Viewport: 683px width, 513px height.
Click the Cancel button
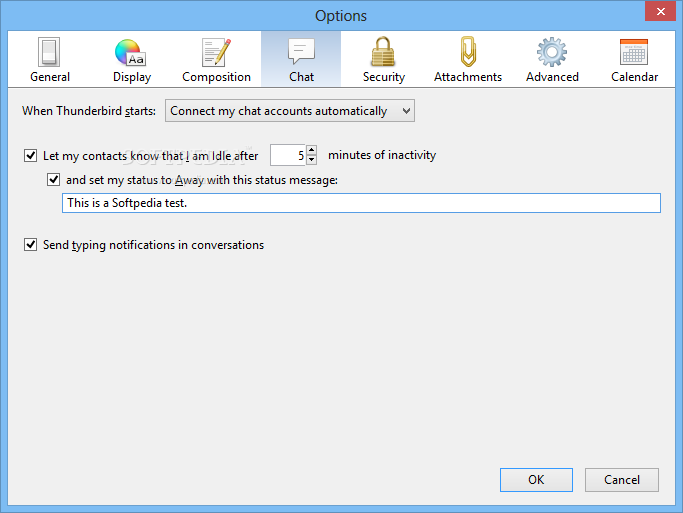pyautogui.click(x=622, y=480)
